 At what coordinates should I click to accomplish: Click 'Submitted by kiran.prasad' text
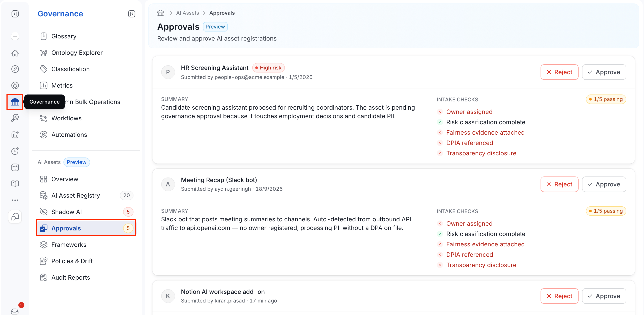tap(213, 301)
